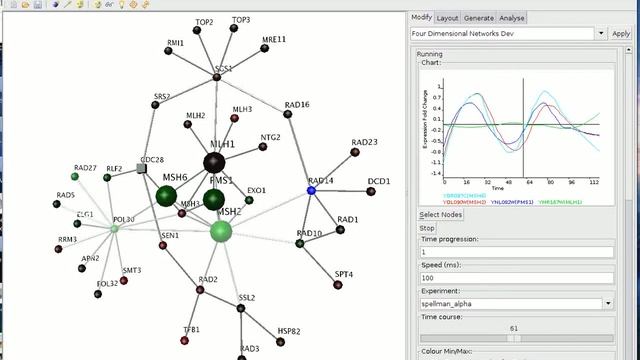Click the vertical time marker in chart
The width and height of the screenshot is (640, 360).
click(523, 128)
